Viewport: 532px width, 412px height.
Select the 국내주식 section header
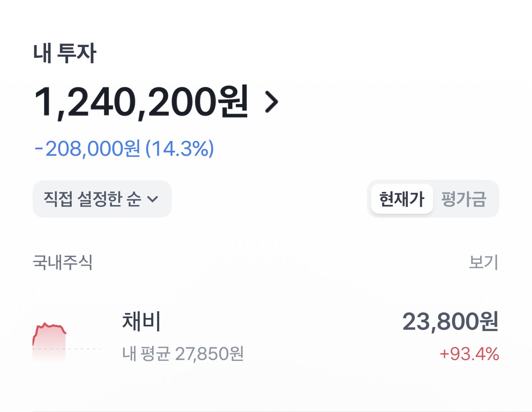click(63, 262)
